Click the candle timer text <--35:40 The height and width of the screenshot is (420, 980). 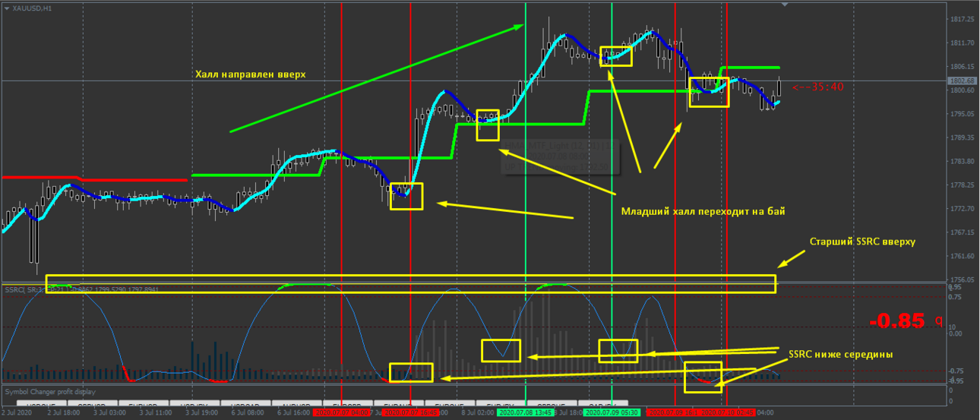click(x=817, y=87)
